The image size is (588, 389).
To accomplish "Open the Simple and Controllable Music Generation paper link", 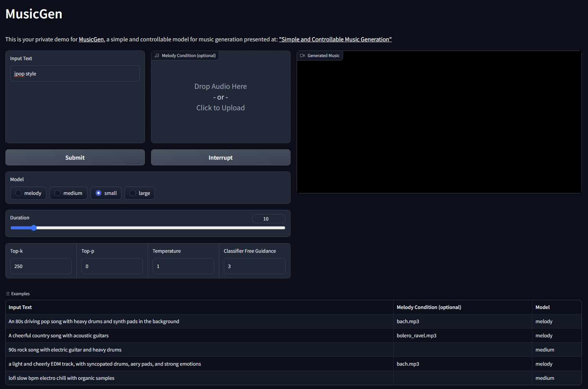I will point(335,39).
